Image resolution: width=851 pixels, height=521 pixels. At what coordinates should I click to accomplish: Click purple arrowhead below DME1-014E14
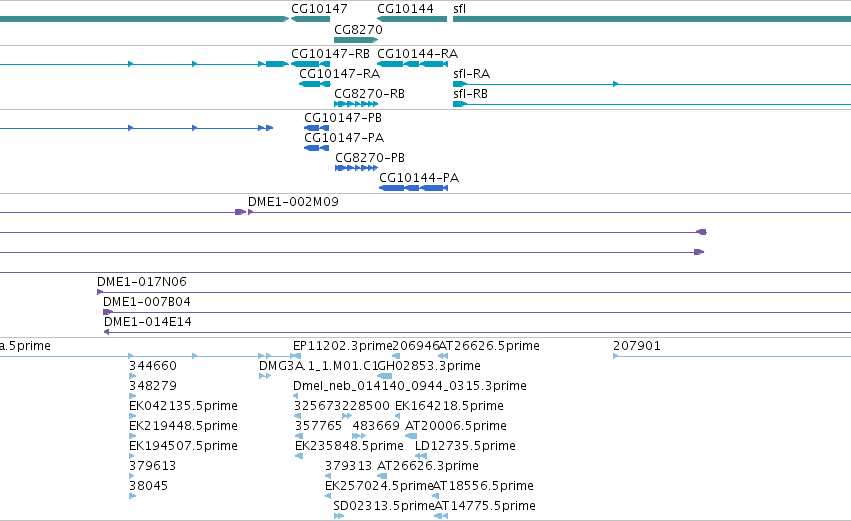(x=106, y=332)
